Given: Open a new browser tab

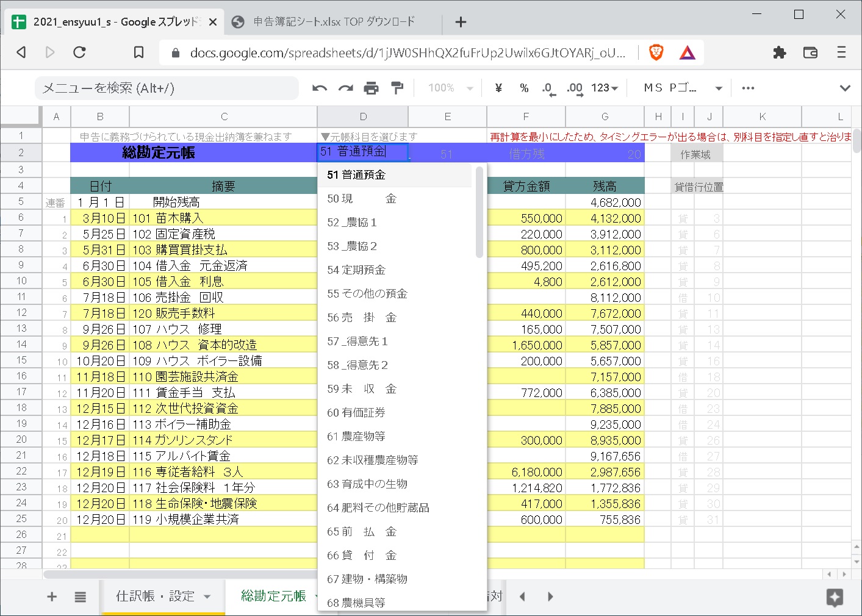Looking at the screenshot, I should click(461, 22).
